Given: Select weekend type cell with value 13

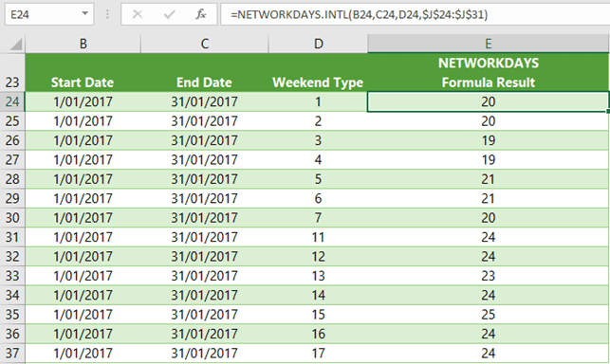Looking at the screenshot, I should pyautogui.click(x=318, y=276).
